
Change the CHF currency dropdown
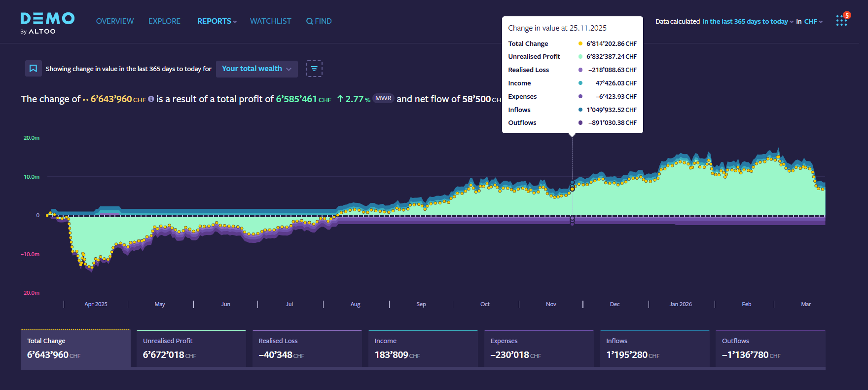click(x=813, y=22)
